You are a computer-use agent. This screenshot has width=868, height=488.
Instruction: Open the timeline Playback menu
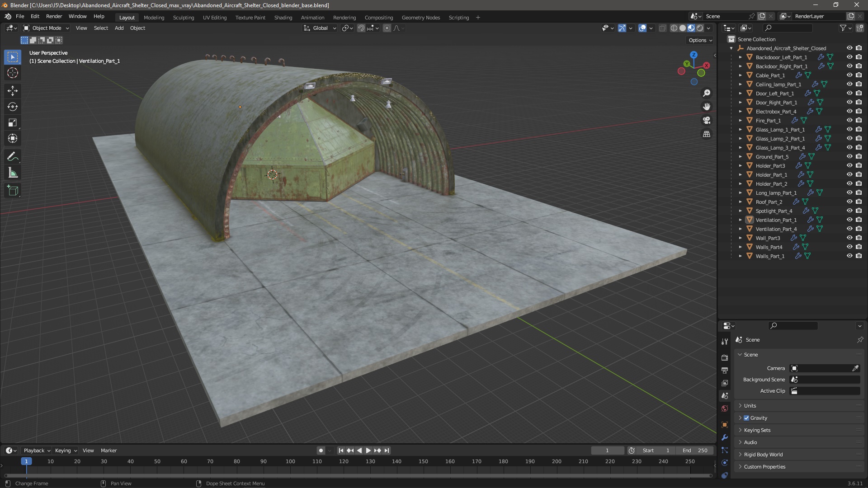(37, 450)
